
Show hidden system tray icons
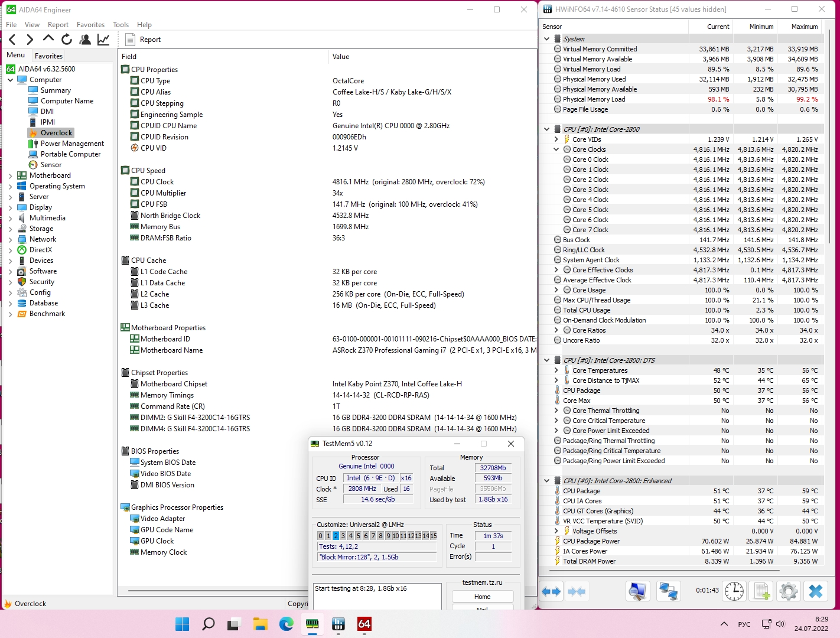pos(724,624)
